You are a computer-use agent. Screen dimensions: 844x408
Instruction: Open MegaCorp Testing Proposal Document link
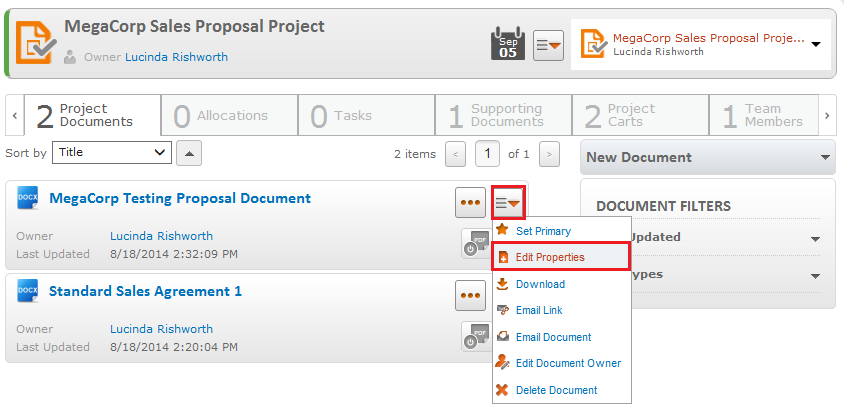pos(180,198)
